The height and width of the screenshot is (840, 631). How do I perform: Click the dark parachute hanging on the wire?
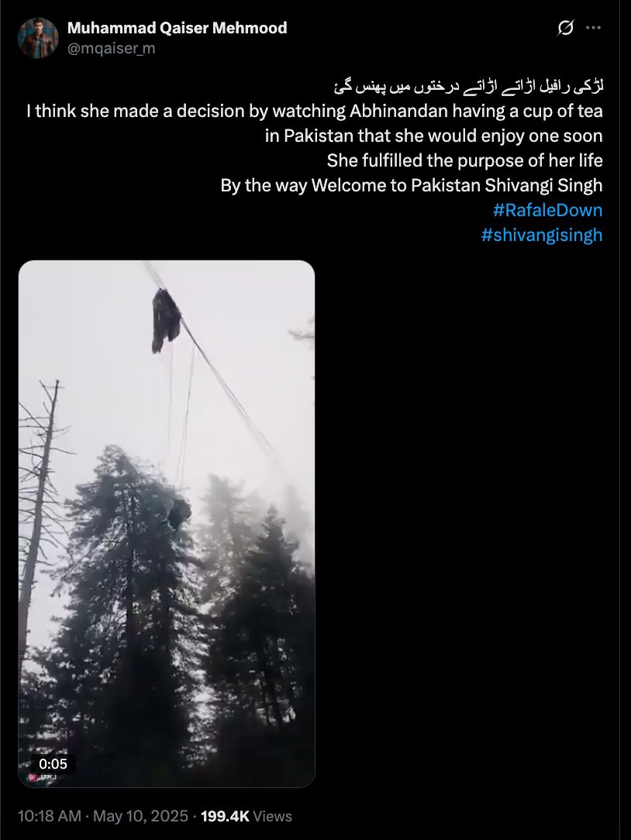pyautogui.click(x=165, y=320)
